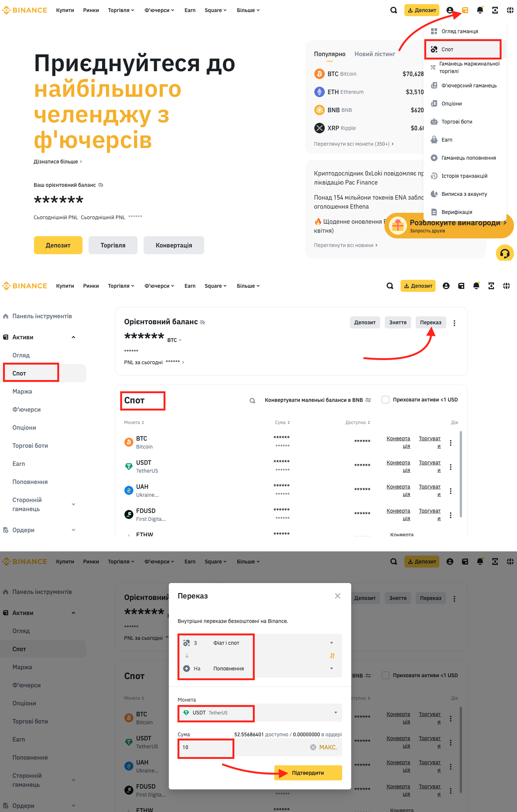The height and width of the screenshot is (812, 517).
Task: Click МАКС. in the Сума field
Action: pyautogui.click(x=328, y=747)
